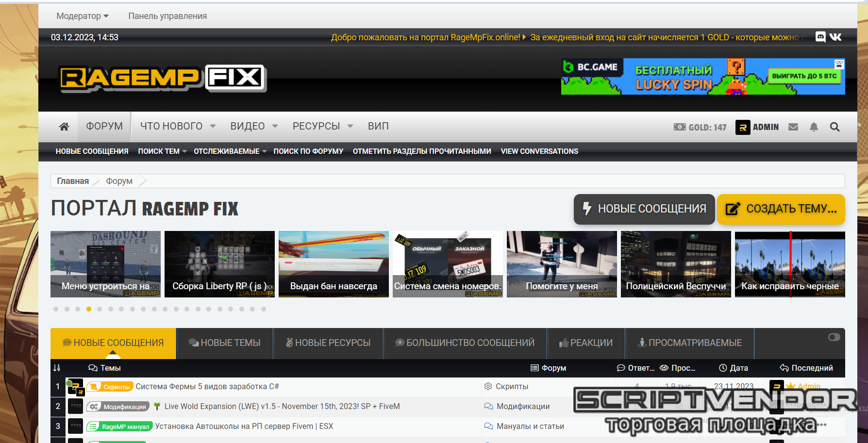The height and width of the screenshot is (443, 868).
Task: Sort by Последний column header
Action: tap(806, 368)
